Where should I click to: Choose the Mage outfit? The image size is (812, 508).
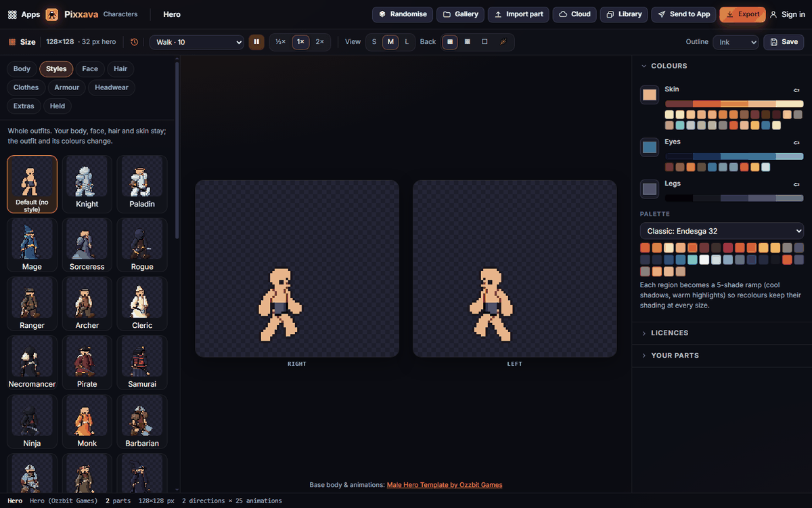(32, 245)
